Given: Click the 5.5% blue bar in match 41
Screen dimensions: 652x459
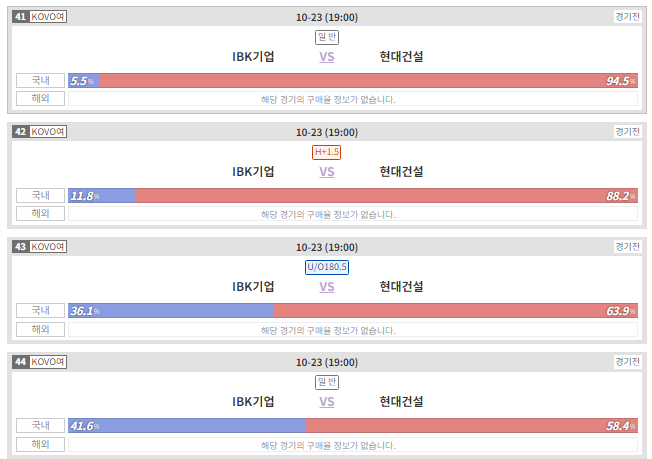Looking at the screenshot, I should point(84,81).
